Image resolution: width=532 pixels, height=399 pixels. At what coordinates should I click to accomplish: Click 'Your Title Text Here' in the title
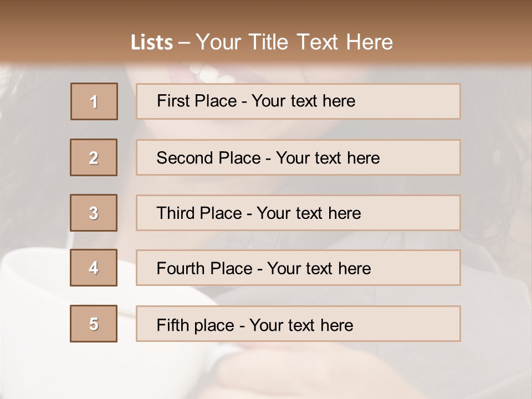(294, 43)
